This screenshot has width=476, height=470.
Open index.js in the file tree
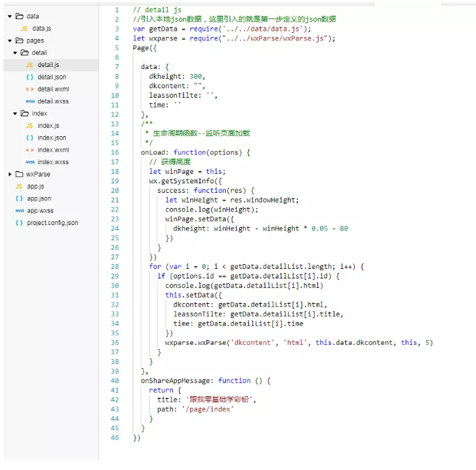point(48,126)
